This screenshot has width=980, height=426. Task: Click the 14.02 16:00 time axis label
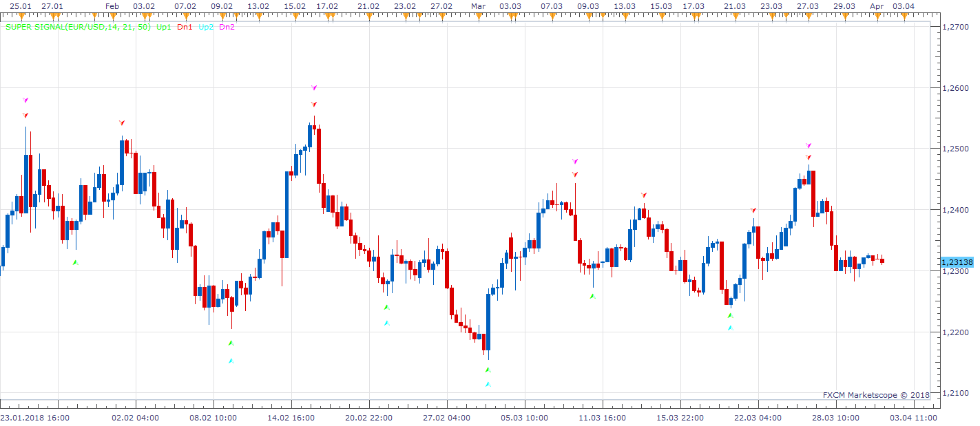[x=291, y=417]
